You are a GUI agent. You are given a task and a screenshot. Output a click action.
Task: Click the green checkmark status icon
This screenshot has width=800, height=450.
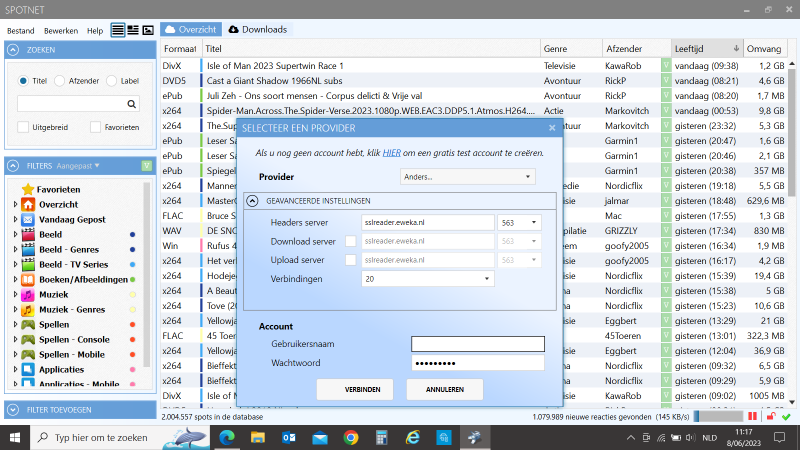(x=786, y=415)
